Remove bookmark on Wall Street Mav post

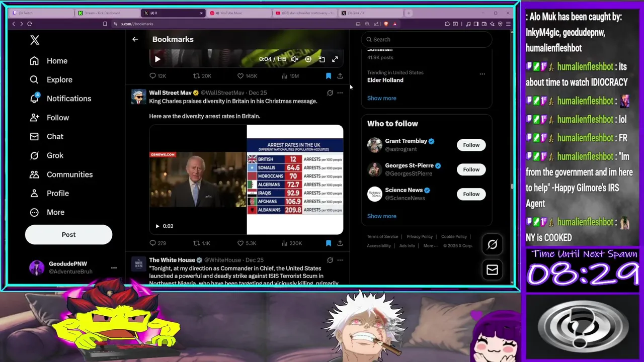329,243
